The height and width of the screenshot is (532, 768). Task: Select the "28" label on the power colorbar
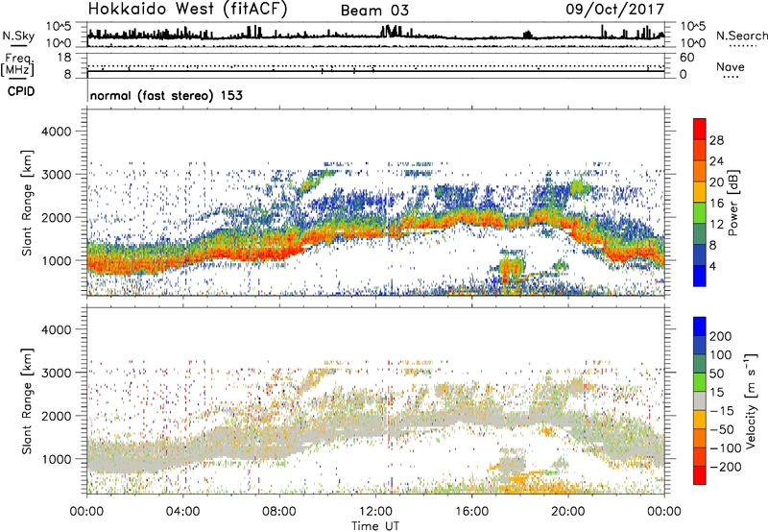pyautogui.click(x=716, y=140)
